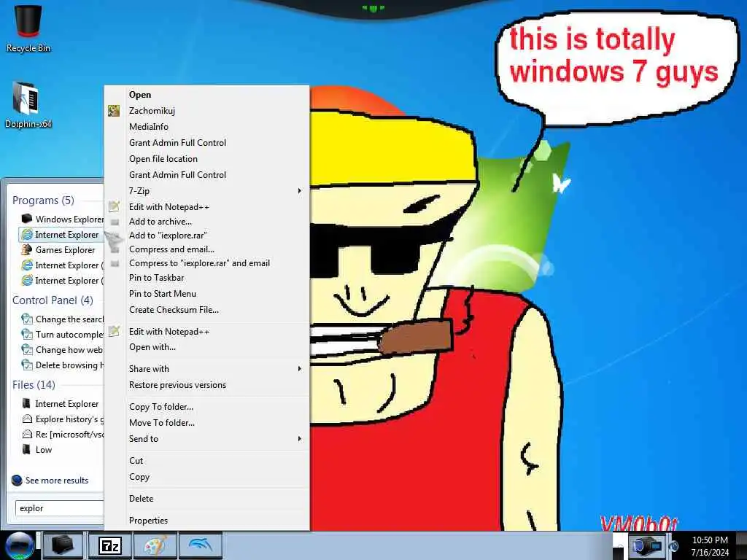Click the envelope icon beside Re: [microsoft/vsc
Screen dimensions: 747x560
click(27, 435)
